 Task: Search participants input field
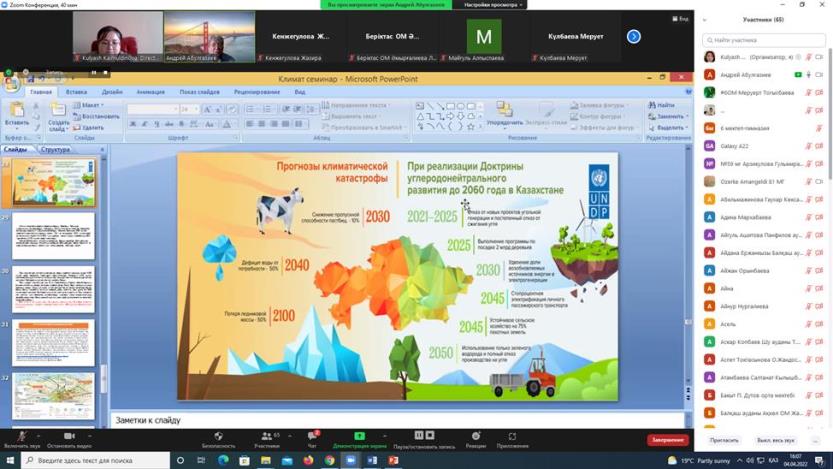pyautogui.click(x=765, y=40)
